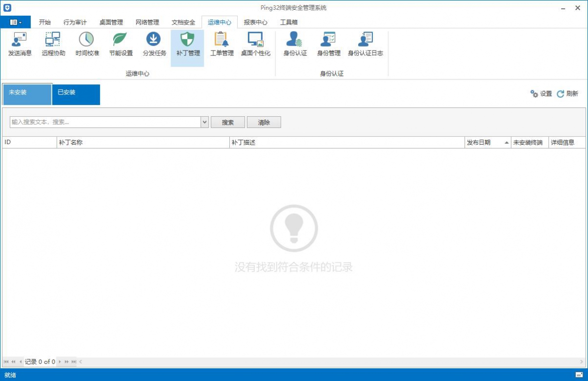Viewport: 588px width, 381px height.
Task: Go to the first record page
Action: click(6, 362)
